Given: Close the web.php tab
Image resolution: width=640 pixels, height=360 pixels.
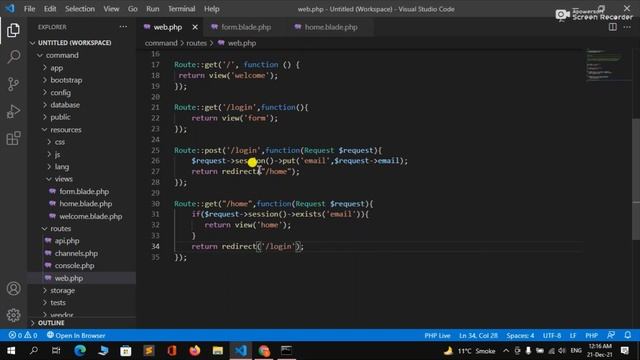Looking at the screenshot, I should 195,27.
